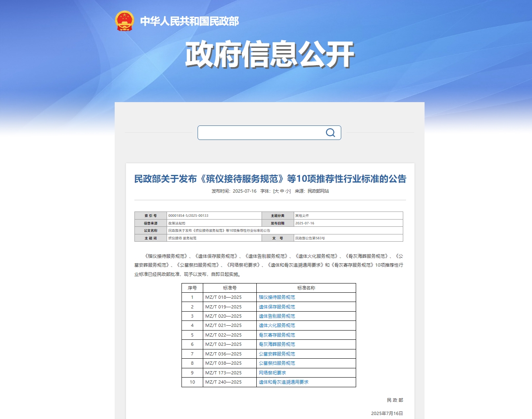Click the search magnifier icon
The width and height of the screenshot is (532, 419).
(x=330, y=133)
